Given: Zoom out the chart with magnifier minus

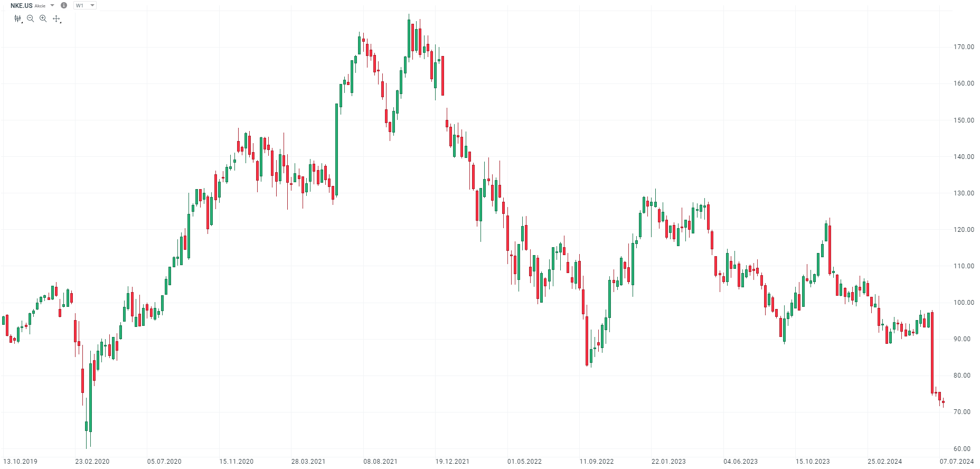Looking at the screenshot, I should 31,18.
